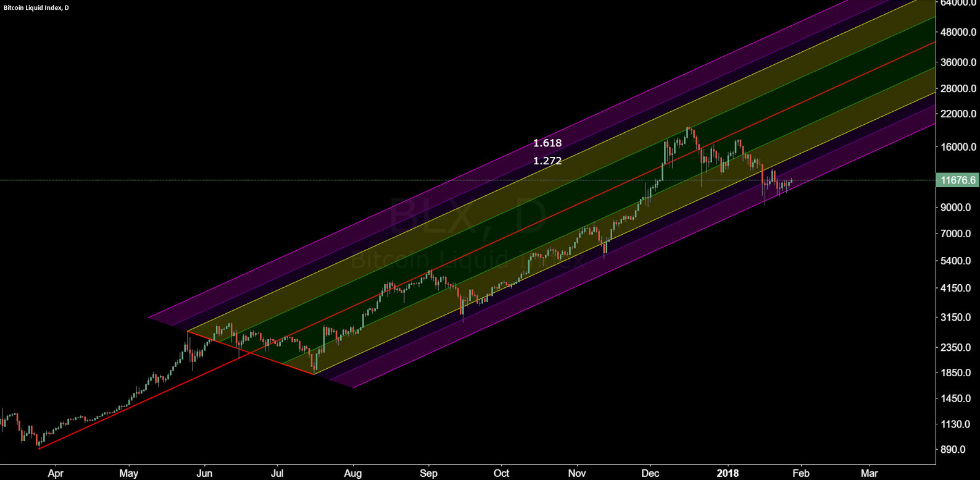Click the current price tag 11676.6
Screen dimensions: 980x480
(x=957, y=180)
